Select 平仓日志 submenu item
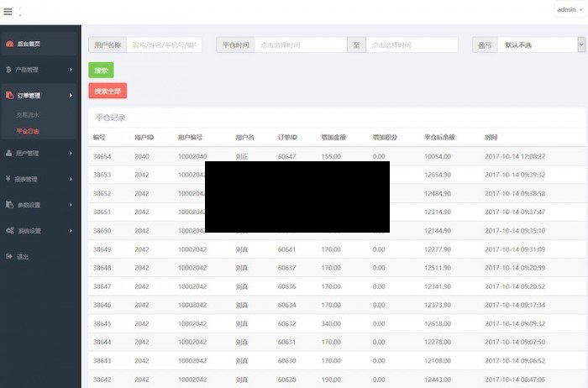Image resolution: width=588 pixels, height=388 pixels. coord(28,131)
